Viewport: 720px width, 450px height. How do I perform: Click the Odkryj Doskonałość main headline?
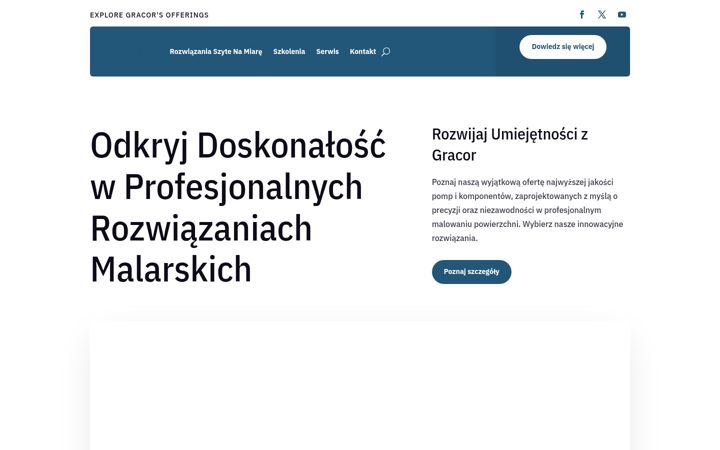[x=238, y=207]
